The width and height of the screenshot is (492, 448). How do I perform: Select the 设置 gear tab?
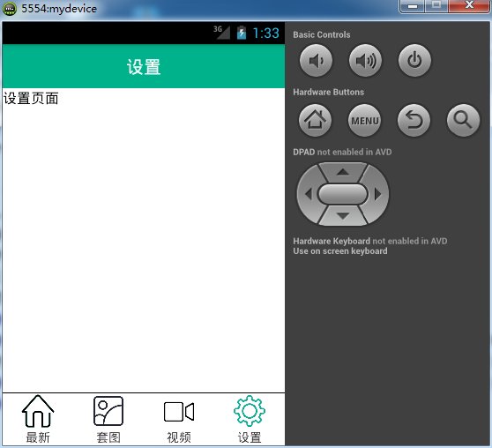[x=250, y=419]
